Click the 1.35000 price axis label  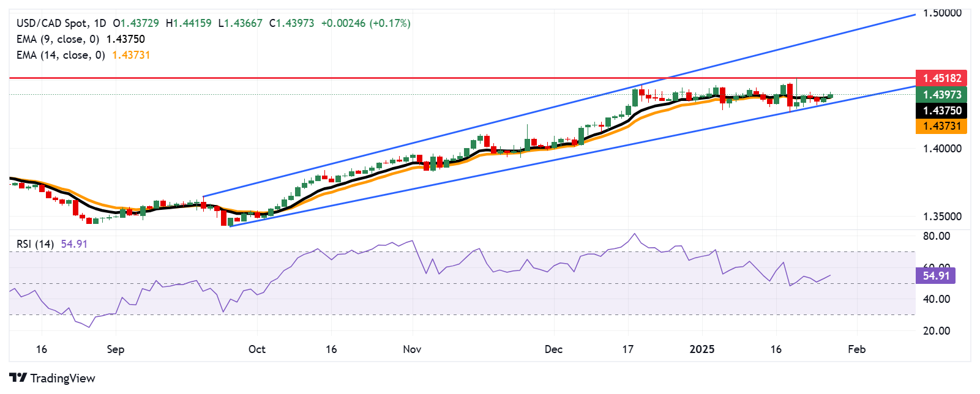coord(942,216)
